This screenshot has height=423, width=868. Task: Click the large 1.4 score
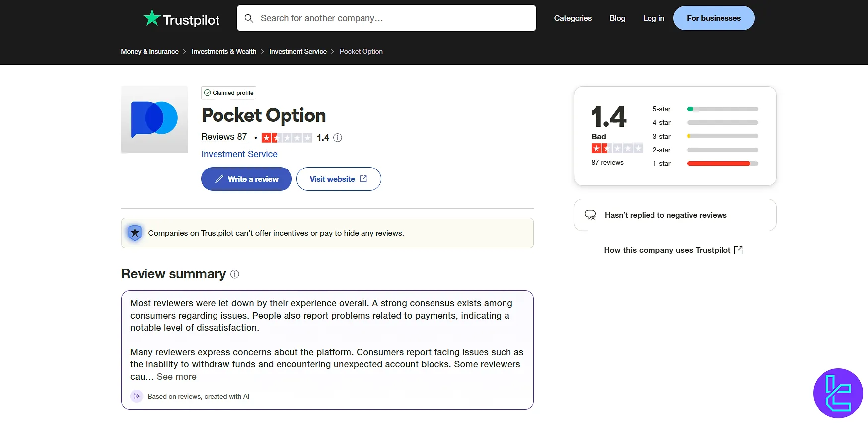[x=609, y=117]
